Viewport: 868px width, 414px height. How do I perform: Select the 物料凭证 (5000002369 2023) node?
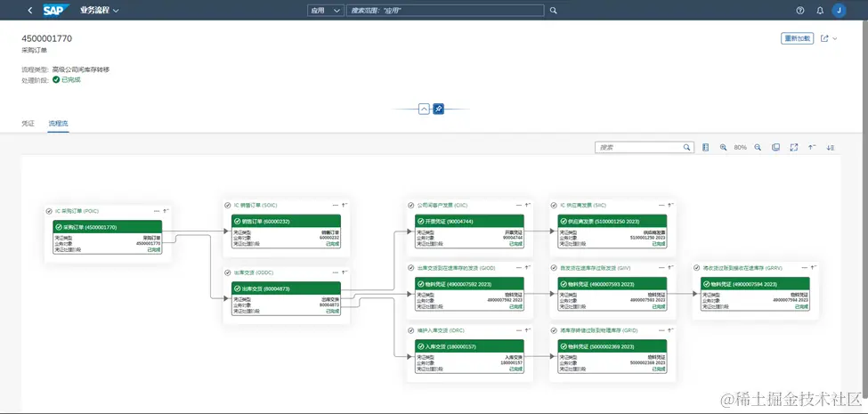pyautogui.click(x=612, y=356)
